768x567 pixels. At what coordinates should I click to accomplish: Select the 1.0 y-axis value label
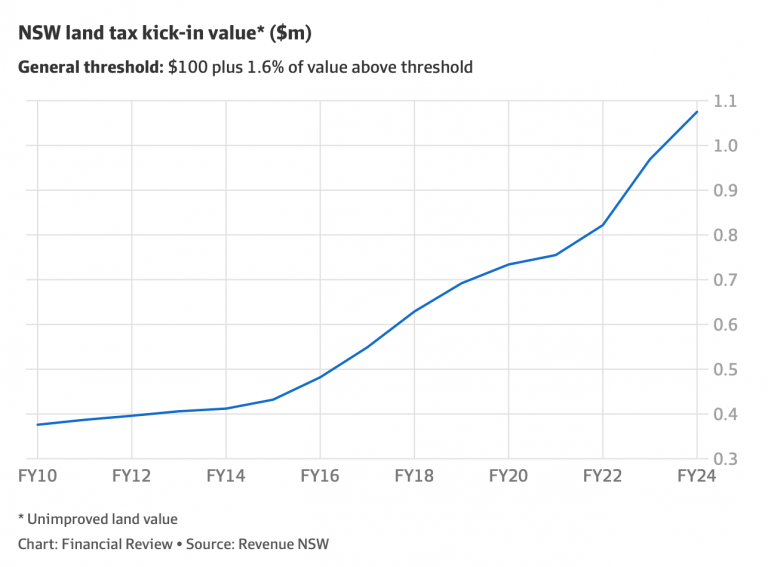[725, 146]
